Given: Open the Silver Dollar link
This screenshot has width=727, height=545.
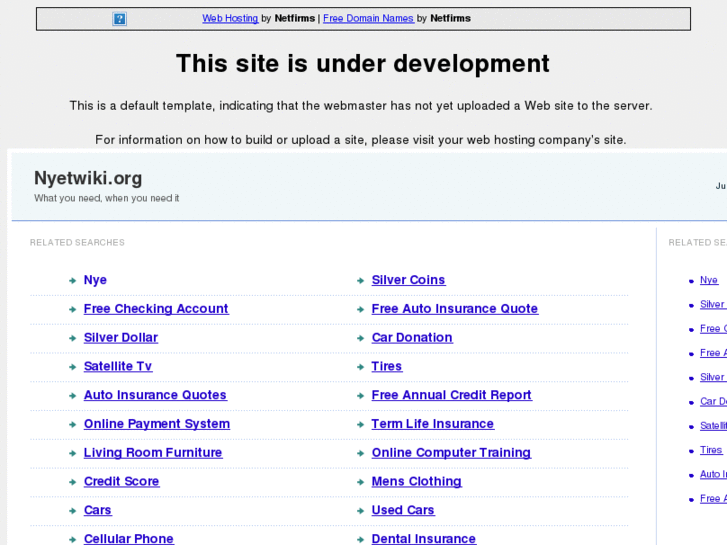Looking at the screenshot, I should click(121, 338).
